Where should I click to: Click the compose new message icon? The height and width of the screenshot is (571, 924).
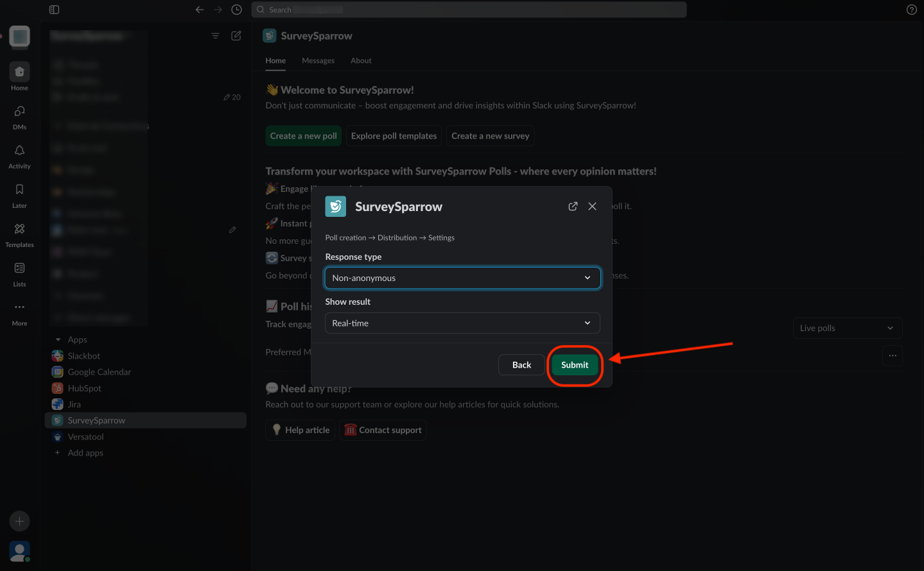pos(236,36)
